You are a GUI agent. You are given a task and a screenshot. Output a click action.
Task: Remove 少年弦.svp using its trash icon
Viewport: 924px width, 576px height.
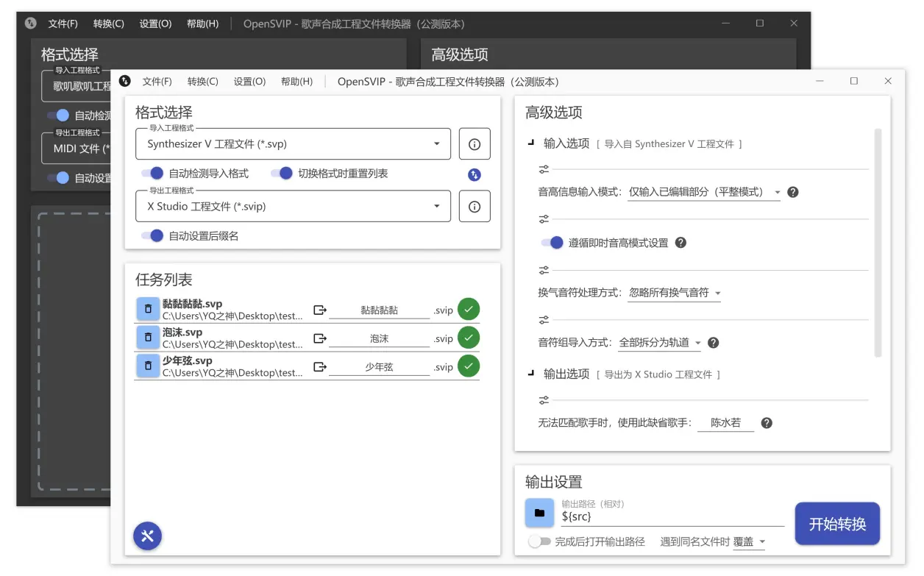pos(148,366)
